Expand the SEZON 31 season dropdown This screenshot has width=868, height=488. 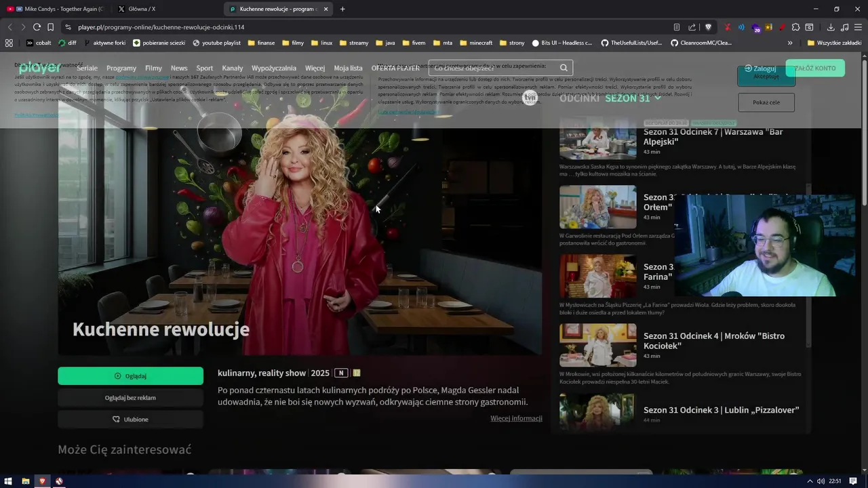(x=633, y=98)
